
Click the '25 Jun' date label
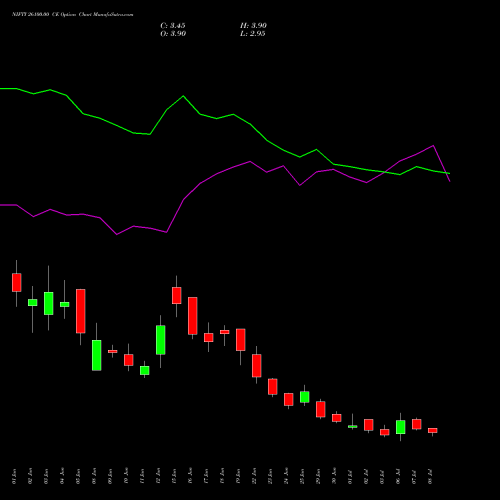click(302, 476)
